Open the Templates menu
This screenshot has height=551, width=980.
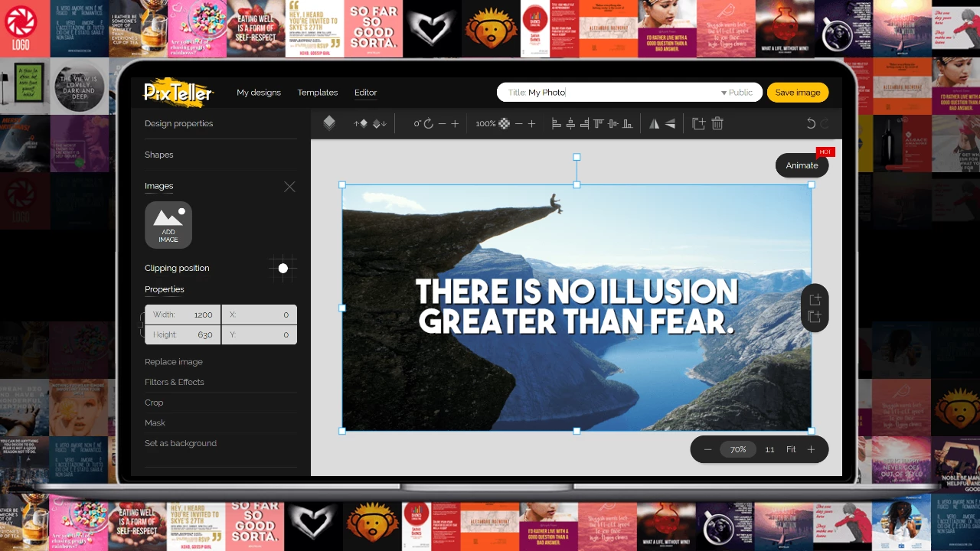click(318, 93)
